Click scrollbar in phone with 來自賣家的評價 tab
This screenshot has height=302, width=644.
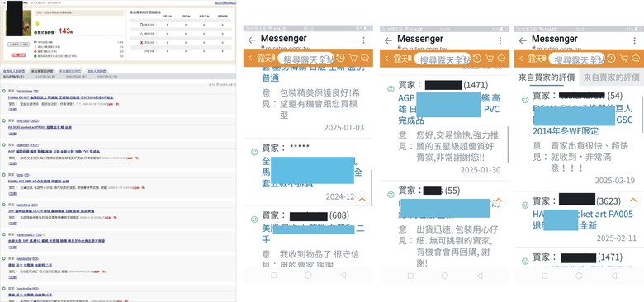pos(642,115)
